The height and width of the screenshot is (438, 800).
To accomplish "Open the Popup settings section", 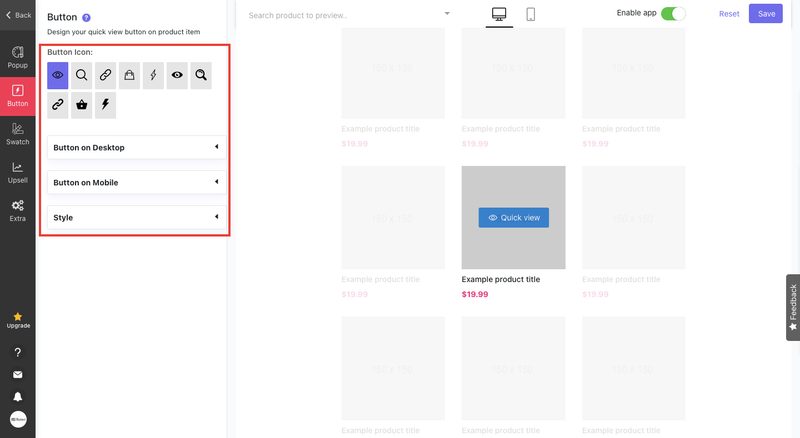I will click(18, 58).
